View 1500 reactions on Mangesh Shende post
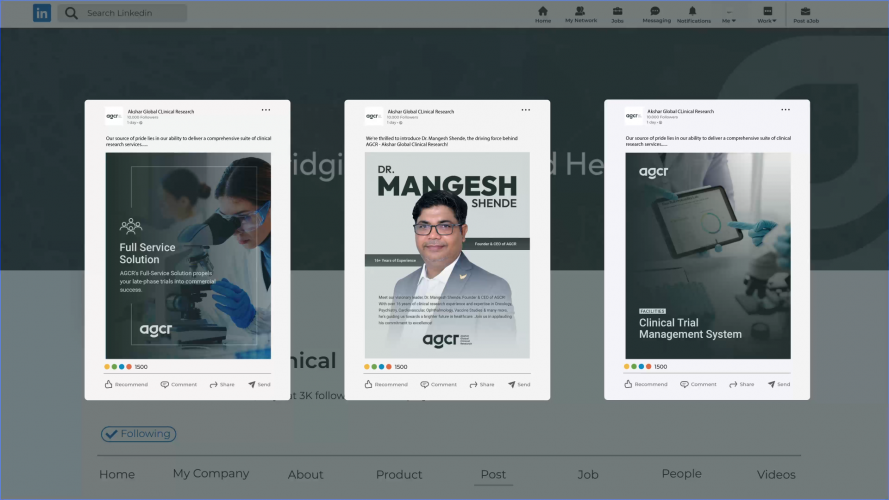The height and width of the screenshot is (500, 889). coord(386,367)
